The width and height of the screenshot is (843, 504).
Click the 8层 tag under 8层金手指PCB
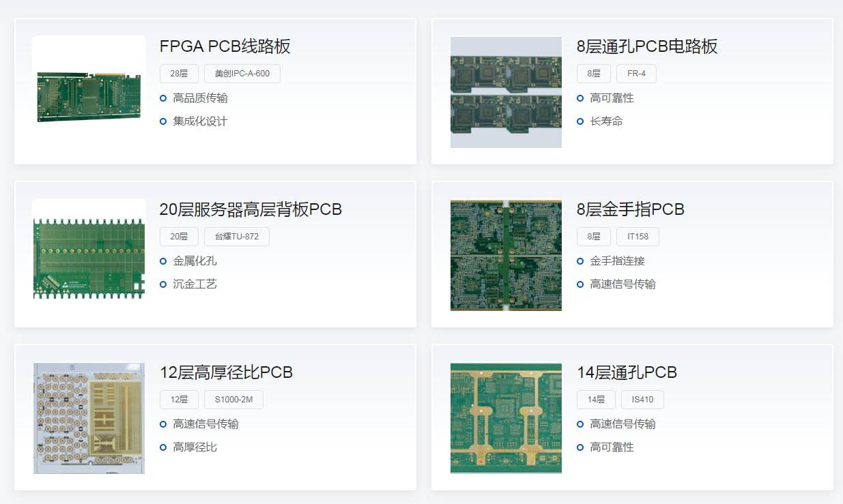click(594, 237)
